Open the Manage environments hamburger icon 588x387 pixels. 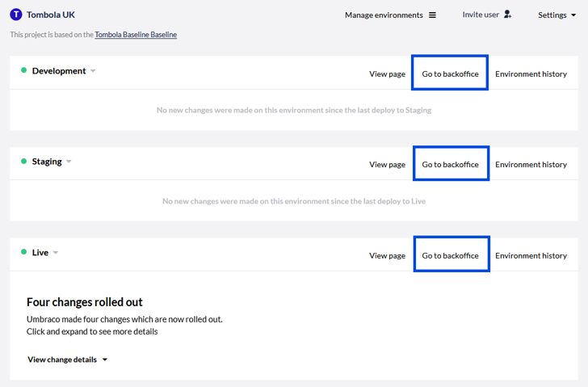(x=432, y=15)
